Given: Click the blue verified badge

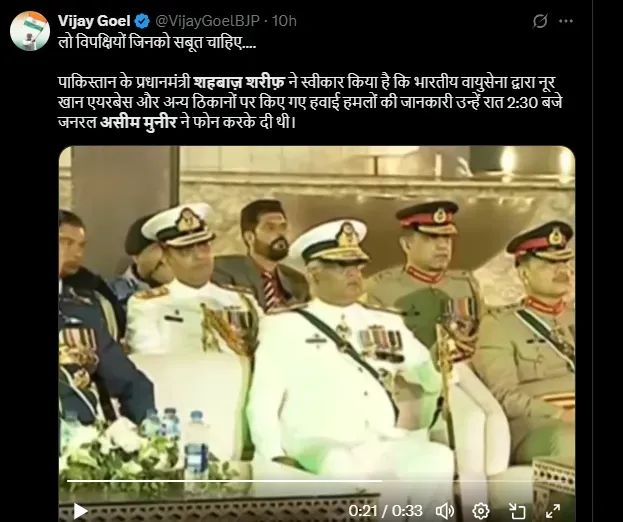Looking at the screenshot, I should [x=142, y=21].
